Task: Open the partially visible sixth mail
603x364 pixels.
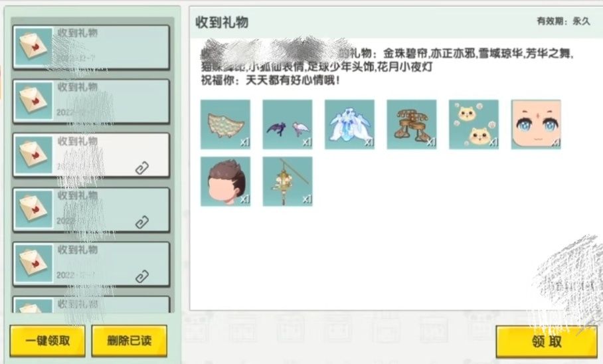Action: point(91,304)
